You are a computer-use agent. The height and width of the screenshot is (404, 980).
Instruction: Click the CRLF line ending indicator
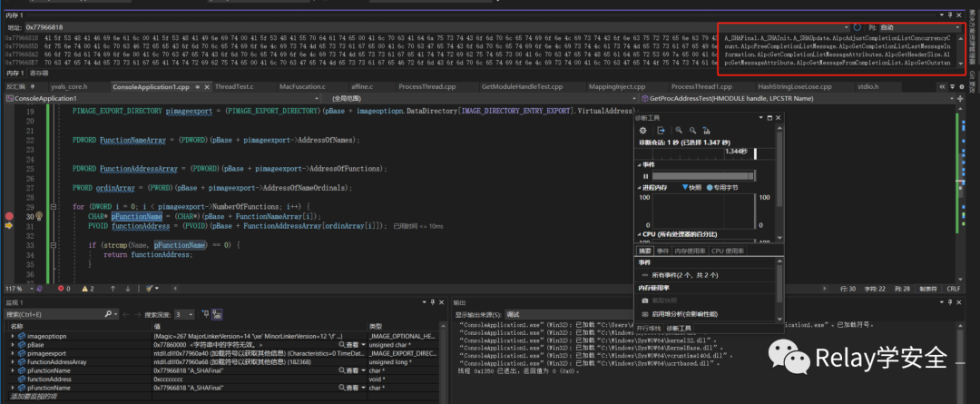click(x=953, y=289)
